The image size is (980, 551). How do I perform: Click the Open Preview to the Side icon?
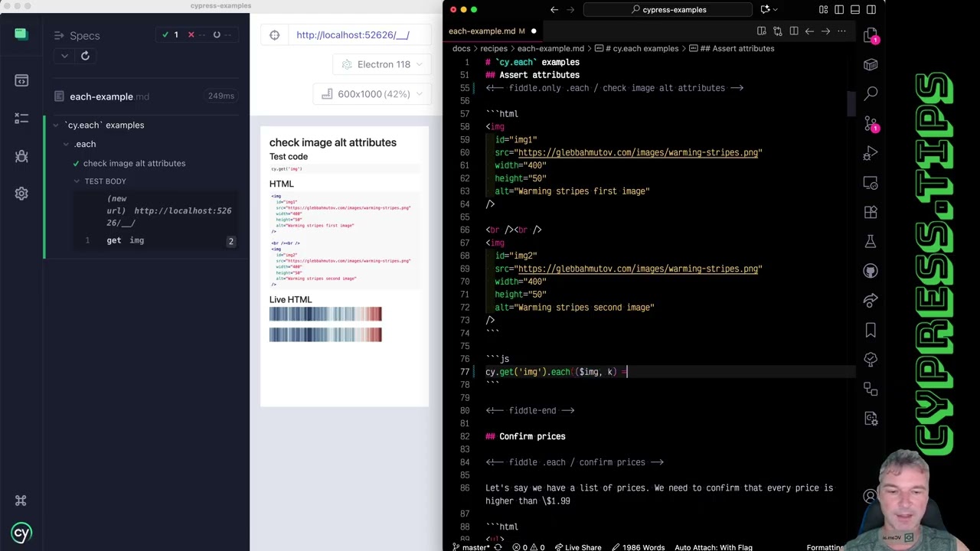point(762,31)
